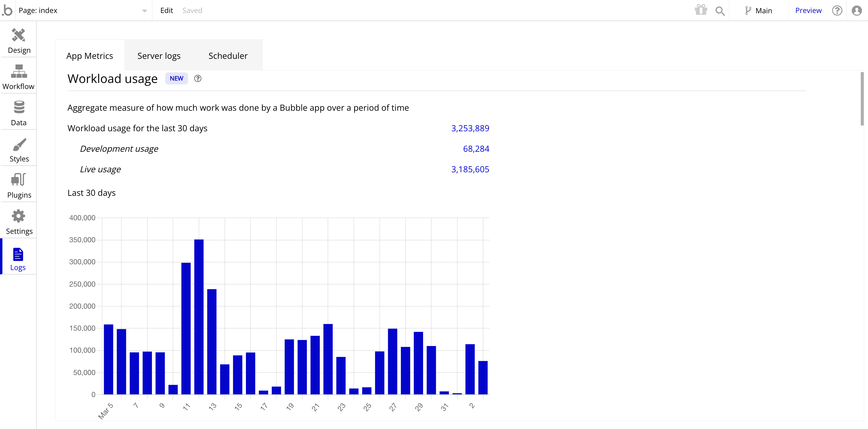This screenshot has height=429, width=868.
Task: Switch to Scheduler tab
Action: coord(228,56)
